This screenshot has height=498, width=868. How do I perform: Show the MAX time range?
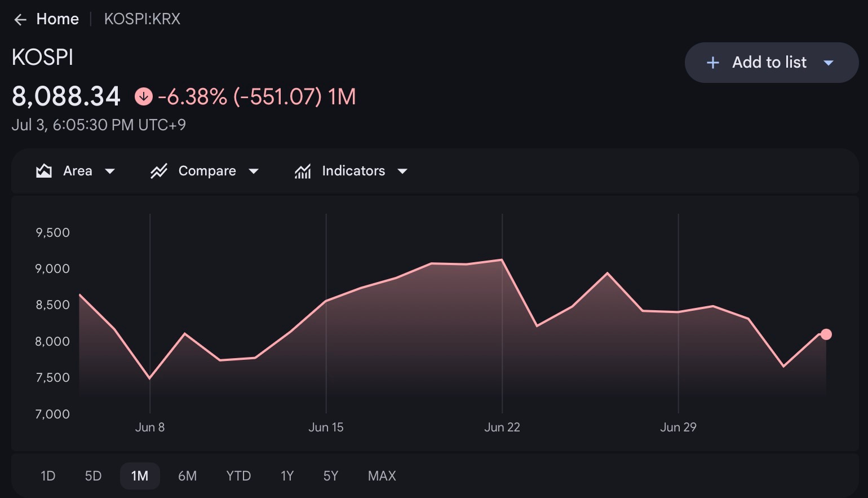(x=382, y=476)
